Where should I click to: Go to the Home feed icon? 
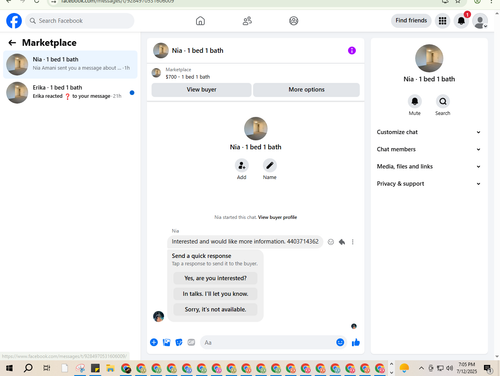pyautogui.click(x=200, y=21)
